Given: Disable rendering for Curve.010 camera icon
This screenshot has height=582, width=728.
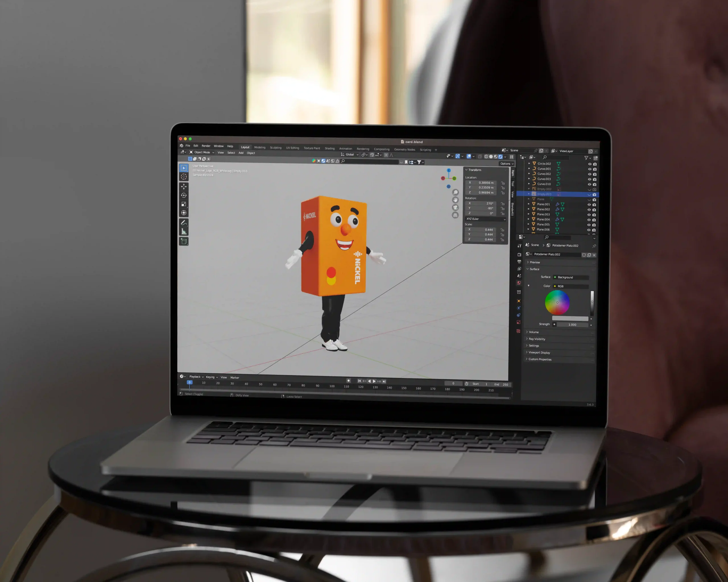Looking at the screenshot, I should point(595,184).
